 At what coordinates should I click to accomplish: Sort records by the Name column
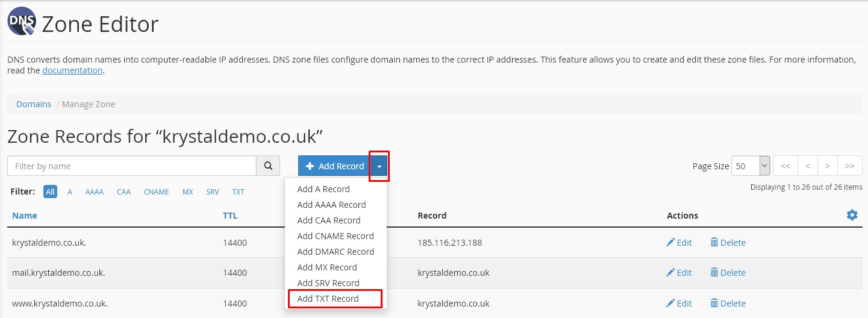pyautogui.click(x=25, y=216)
